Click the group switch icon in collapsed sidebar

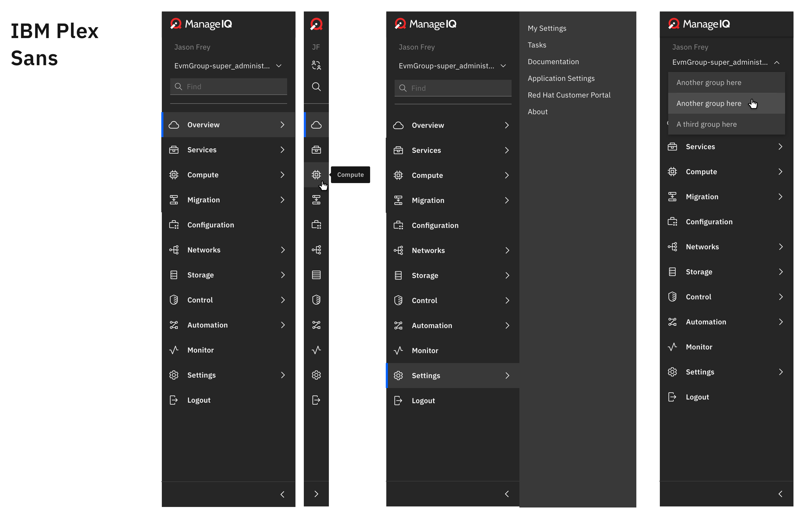click(316, 65)
